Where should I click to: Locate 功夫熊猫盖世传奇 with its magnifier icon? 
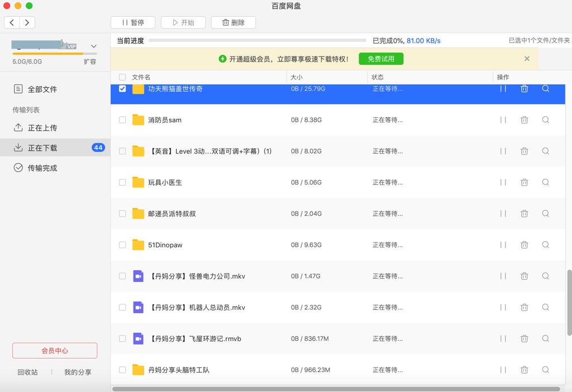(x=545, y=89)
